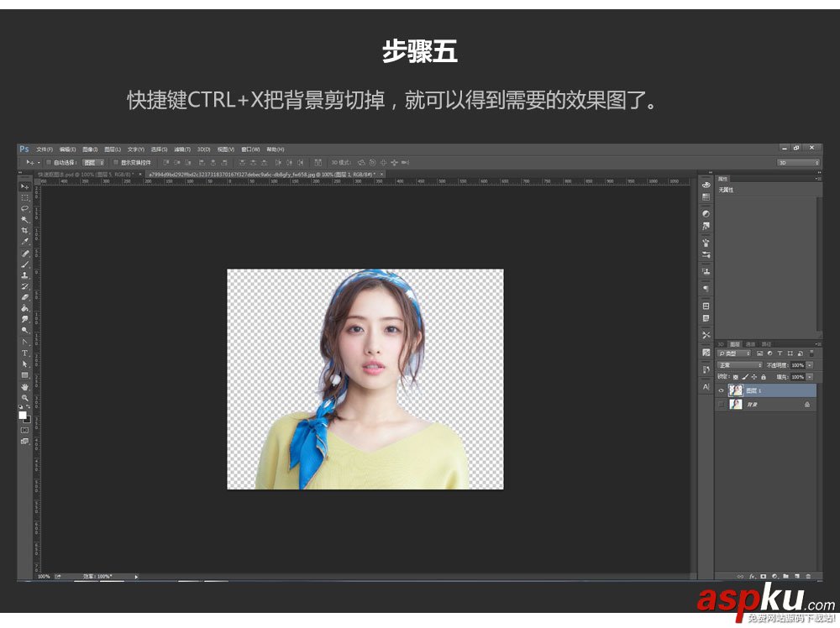Open auto-select 图层 dropdown in options bar
840x628 pixels.
pos(93,162)
